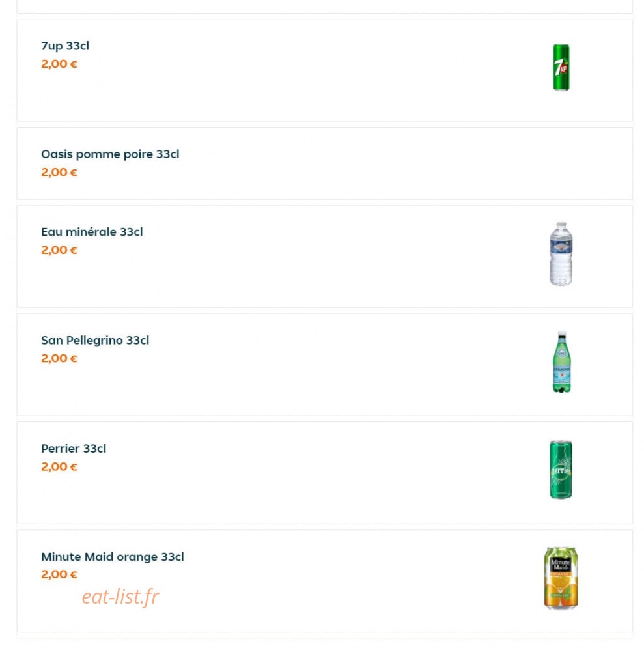This screenshot has width=644, height=648.
Task: Click the Oasis pomme poire card area
Action: coord(325,163)
